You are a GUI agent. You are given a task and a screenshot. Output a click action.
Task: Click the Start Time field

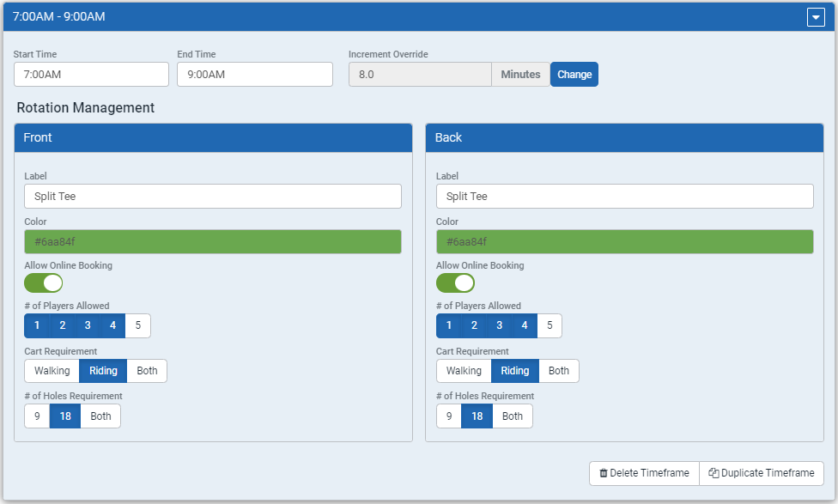pyautogui.click(x=91, y=75)
